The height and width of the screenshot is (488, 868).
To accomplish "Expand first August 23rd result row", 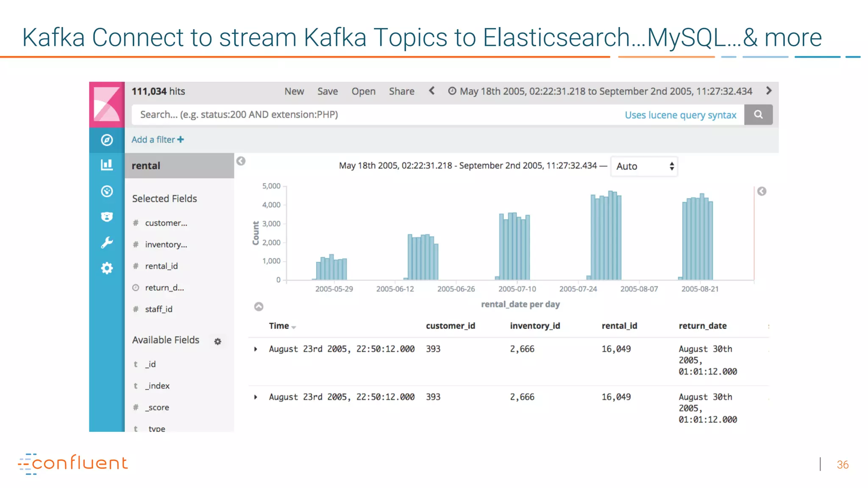I will (256, 349).
